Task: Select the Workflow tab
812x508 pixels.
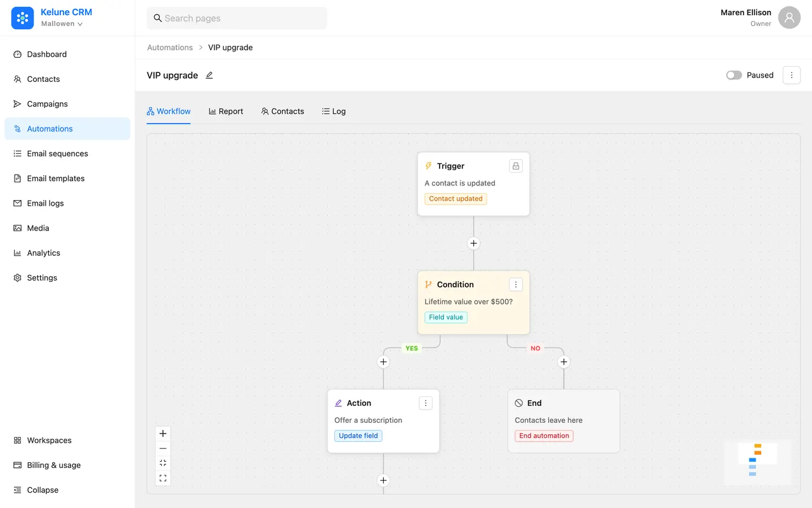Action: 169,111
